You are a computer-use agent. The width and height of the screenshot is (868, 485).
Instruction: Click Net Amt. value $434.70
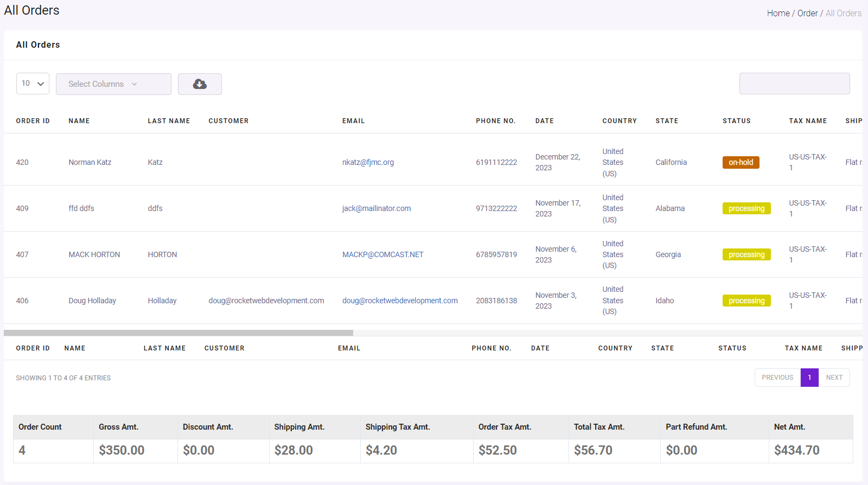[797, 450]
